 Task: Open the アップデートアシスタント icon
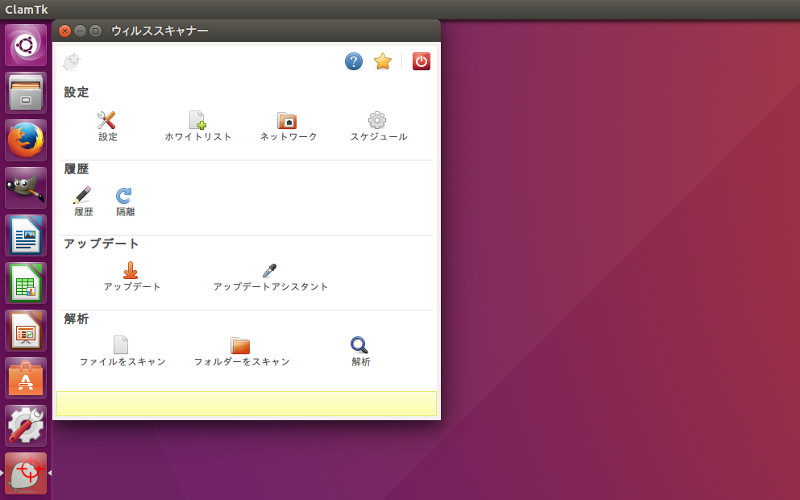click(x=269, y=270)
